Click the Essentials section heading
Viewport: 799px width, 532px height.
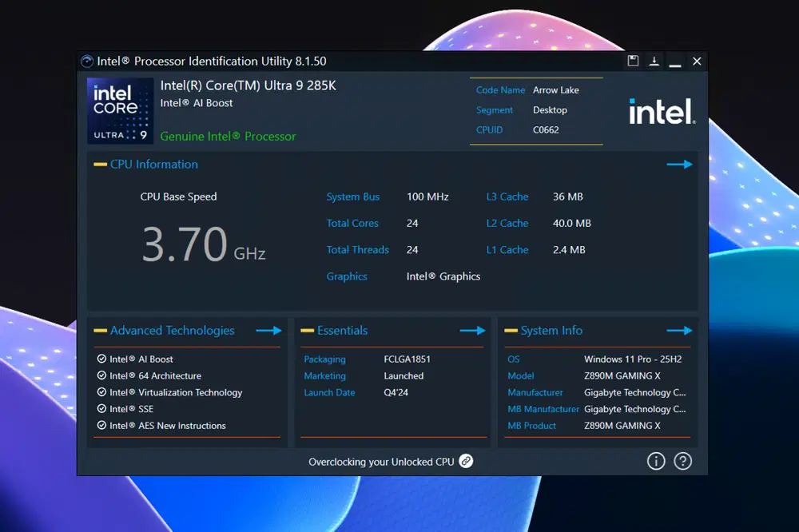(x=343, y=330)
